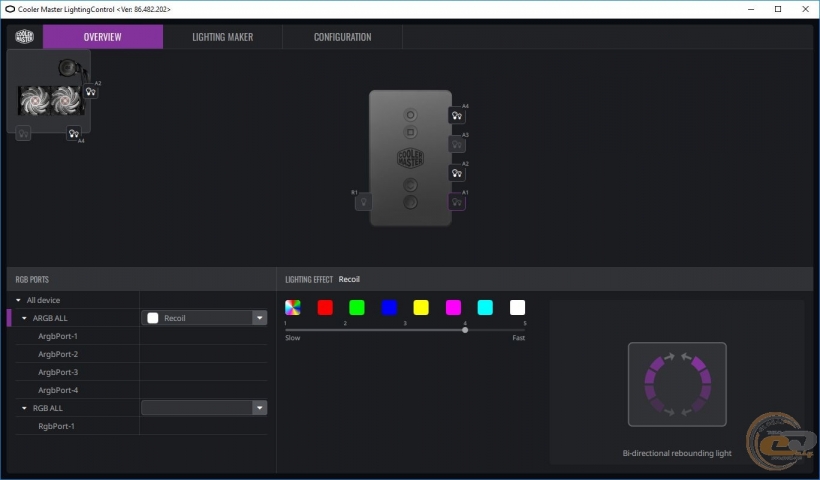Choose the green color swatch
820x480 pixels.
pos(357,307)
